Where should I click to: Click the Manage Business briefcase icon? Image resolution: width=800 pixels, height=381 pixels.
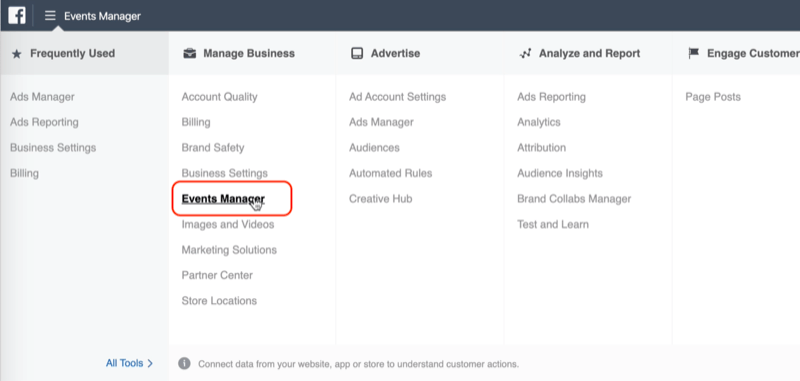pyautogui.click(x=189, y=54)
